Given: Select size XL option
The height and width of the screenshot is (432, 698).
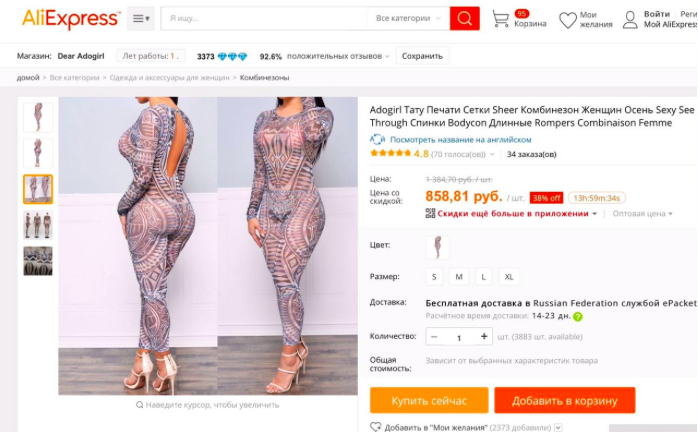Looking at the screenshot, I should coord(509,277).
